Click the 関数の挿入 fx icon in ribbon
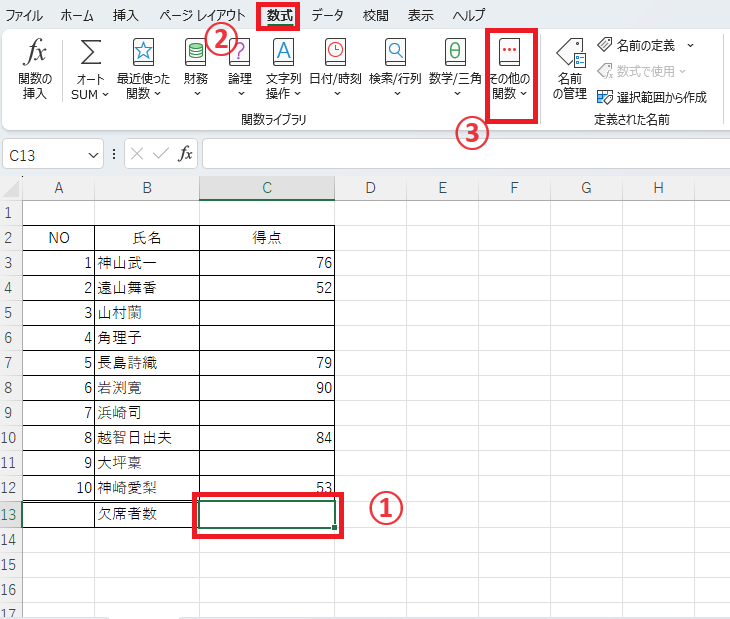Screen dimensions: 730x619 pyautogui.click(x=35, y=51)
